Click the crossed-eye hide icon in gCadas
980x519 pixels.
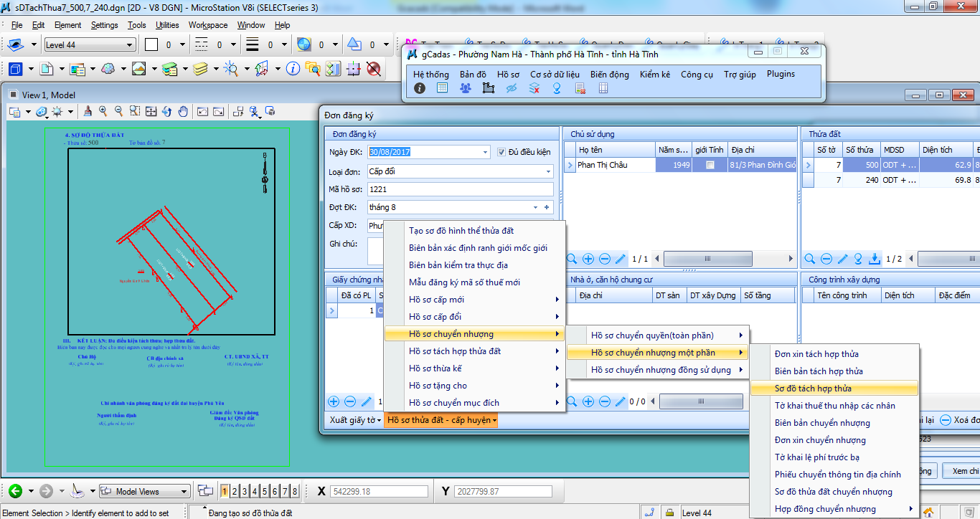pos(512,88)
